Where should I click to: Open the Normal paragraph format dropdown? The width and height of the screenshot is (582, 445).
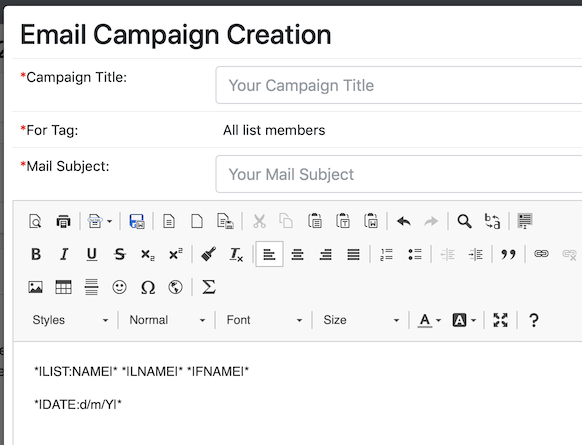tap(167, 320)
